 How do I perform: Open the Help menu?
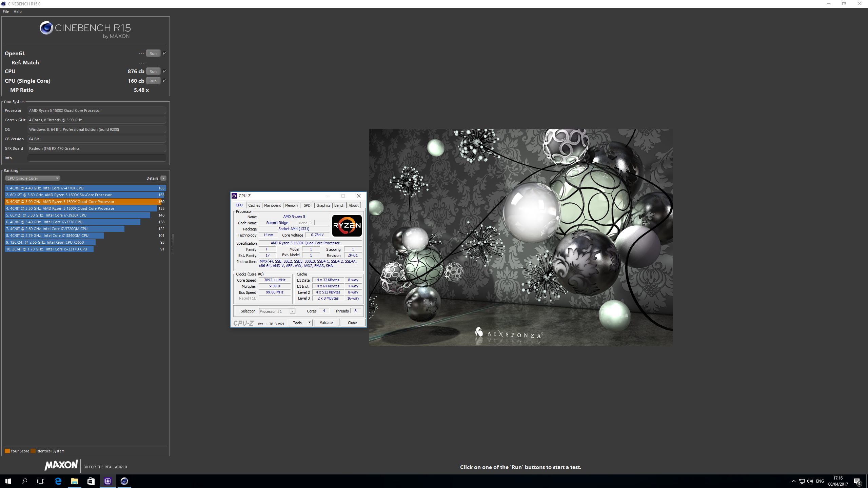click(x=18, y=12)
